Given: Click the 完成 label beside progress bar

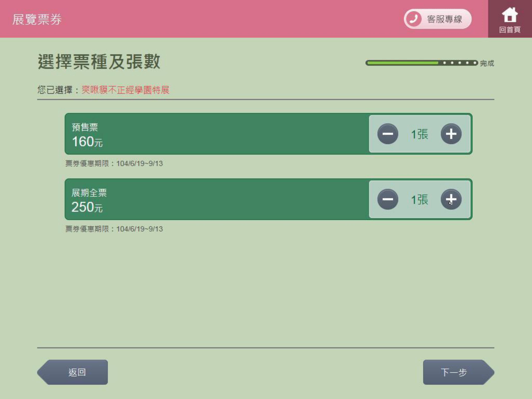Looking at the screenshot, I should (487, 63).
